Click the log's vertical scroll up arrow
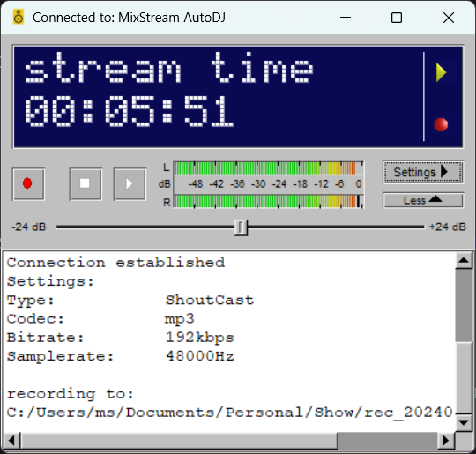Screen dimensions: 476x454 [464, 260]
